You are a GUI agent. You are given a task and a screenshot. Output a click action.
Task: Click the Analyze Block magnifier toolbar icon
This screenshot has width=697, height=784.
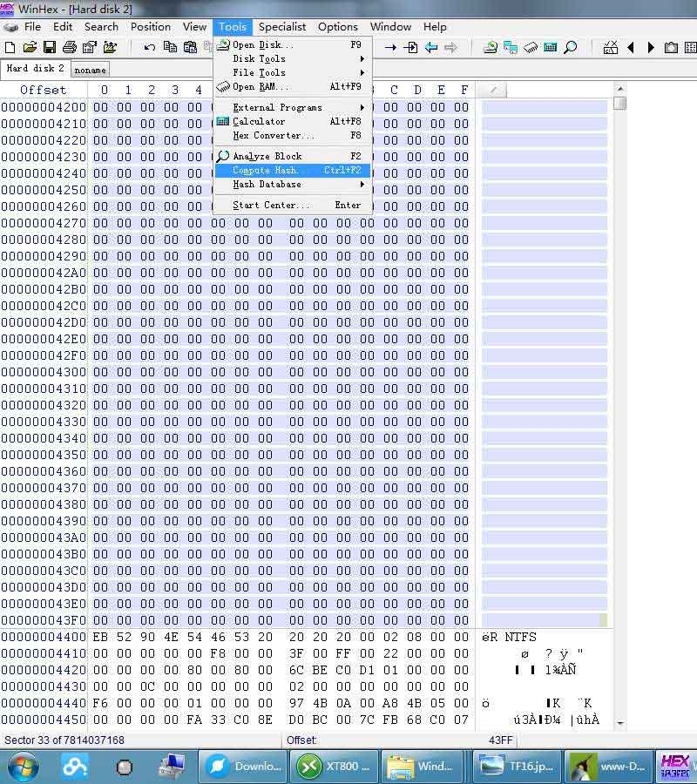[x=571, y=48]
